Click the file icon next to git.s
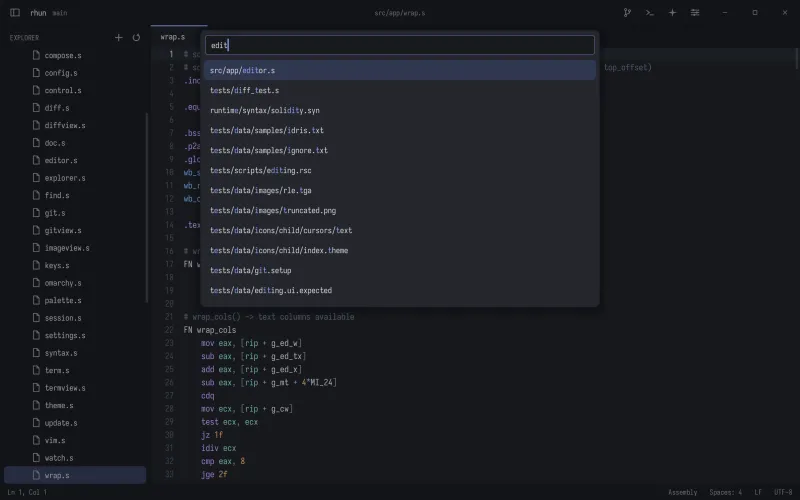This screenshot has height=500, width=800. [x=36, y=213]
